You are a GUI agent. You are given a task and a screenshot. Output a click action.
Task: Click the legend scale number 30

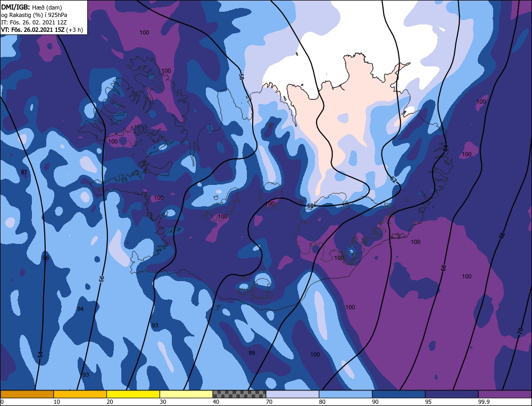[x=163, y=402]
